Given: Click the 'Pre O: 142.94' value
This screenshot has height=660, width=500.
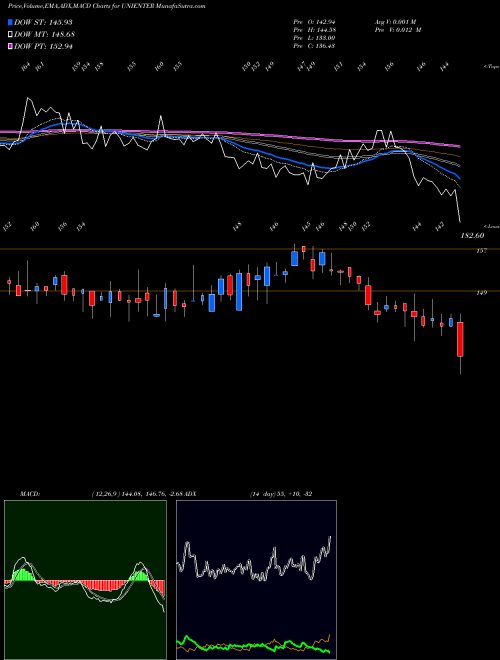Looking at the screenshot, I should point(314,21).
